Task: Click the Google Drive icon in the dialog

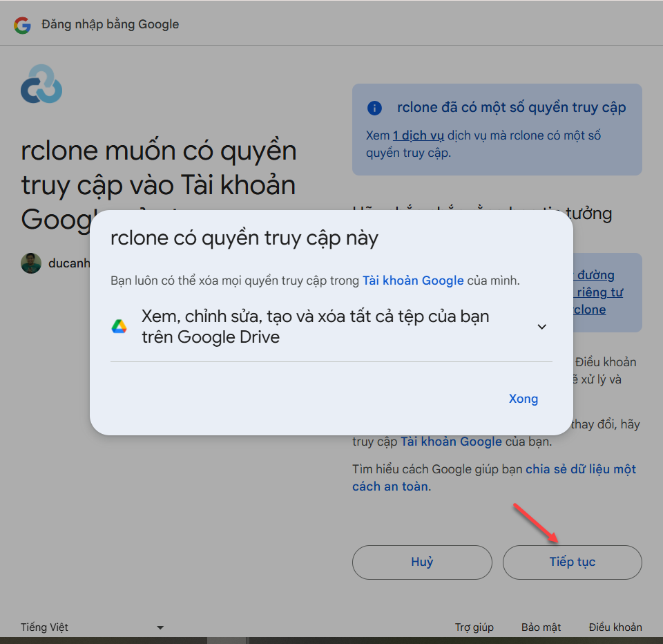Action: tap(119, 327)
